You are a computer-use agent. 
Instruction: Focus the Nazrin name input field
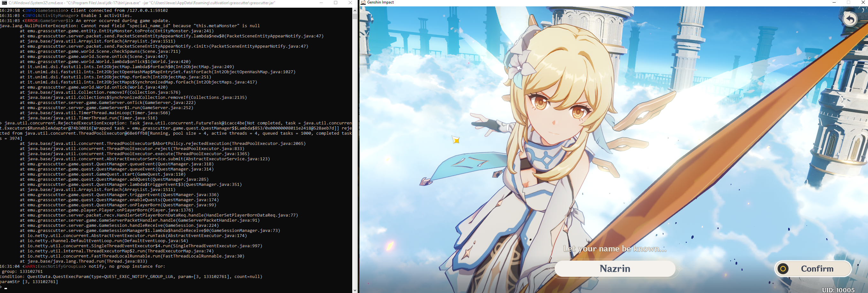[x=615, y=269]
